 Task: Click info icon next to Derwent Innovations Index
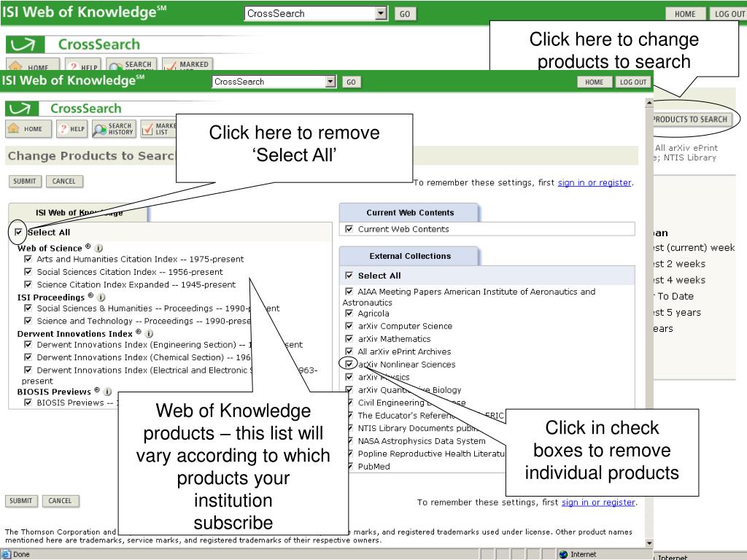coord(149,333)
